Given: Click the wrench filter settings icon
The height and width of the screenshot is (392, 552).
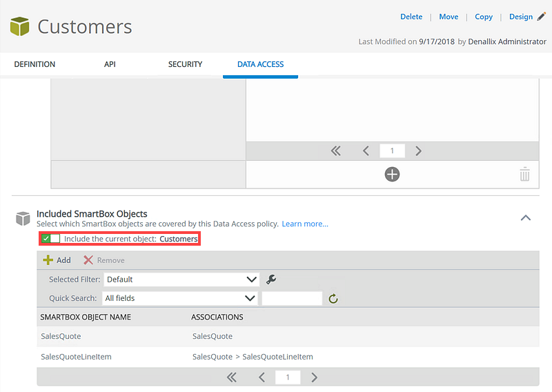Looking at the screenshot, I should pyautogui.click(x=272, y=280).
